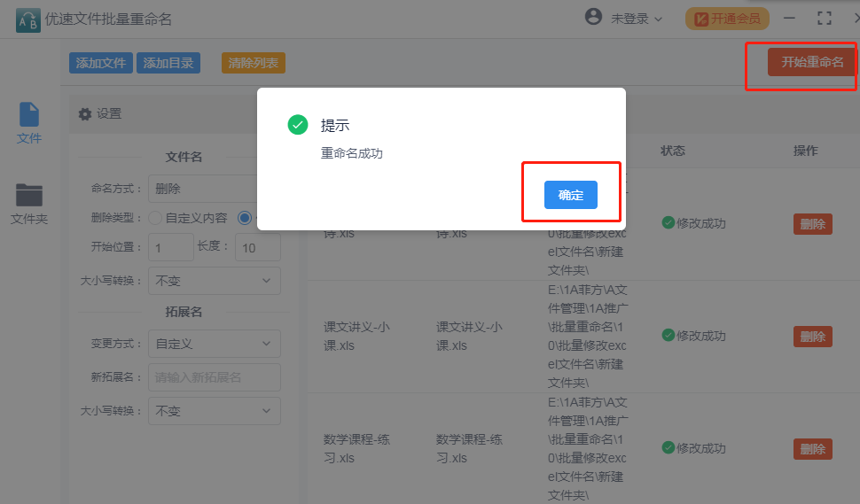Click the 添加文件 button
The image size is (860, 504).
[x=101, y=63]
